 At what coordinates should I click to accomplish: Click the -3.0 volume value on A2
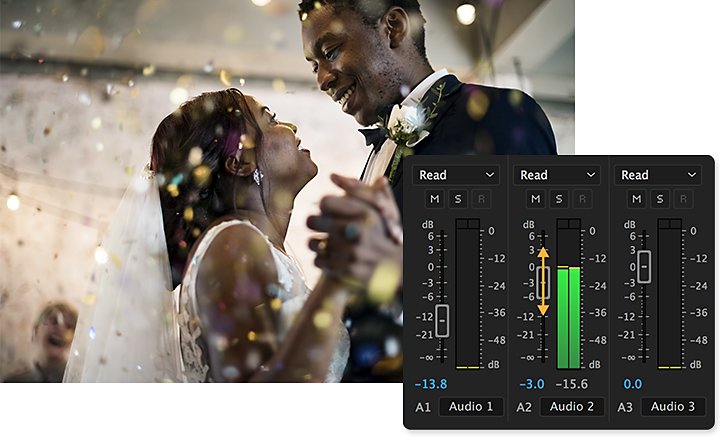click(x=532, y=384)
